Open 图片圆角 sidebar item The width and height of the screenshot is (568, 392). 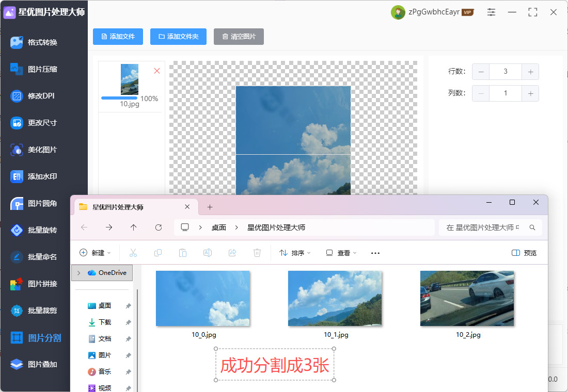click(34, 203)
